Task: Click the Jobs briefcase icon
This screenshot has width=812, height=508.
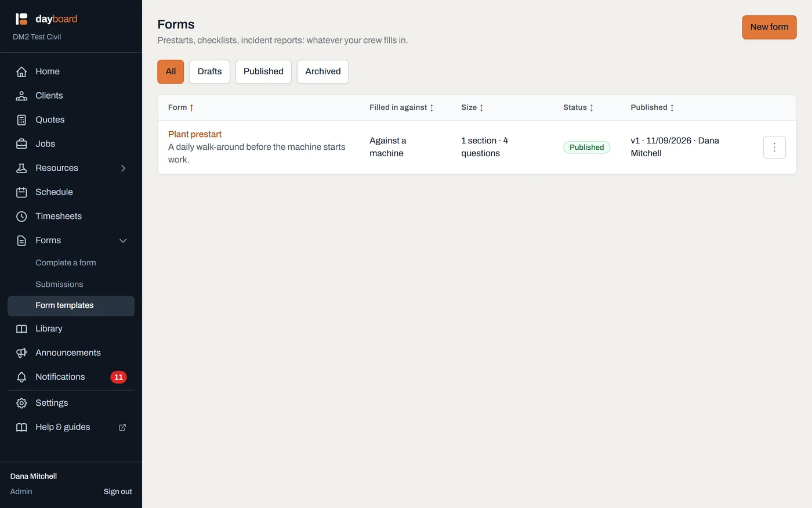Action: pyautogui.click(x=21, y=144)
